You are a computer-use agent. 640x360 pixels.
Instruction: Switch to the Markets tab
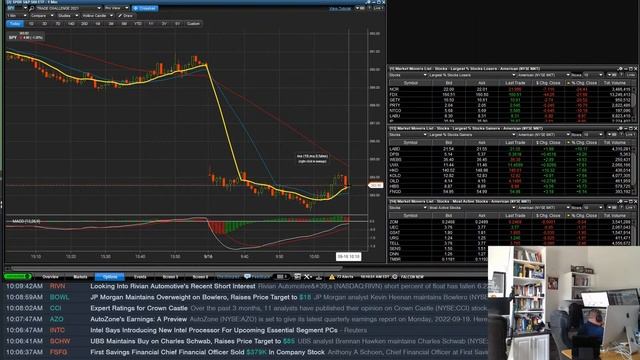[x=80, y=277]
